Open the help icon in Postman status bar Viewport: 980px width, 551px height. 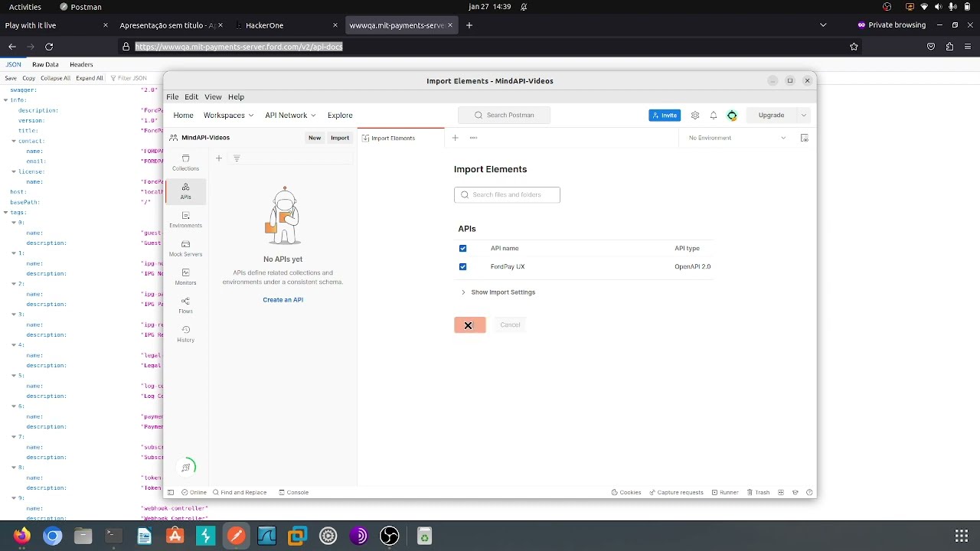point(809,492)
